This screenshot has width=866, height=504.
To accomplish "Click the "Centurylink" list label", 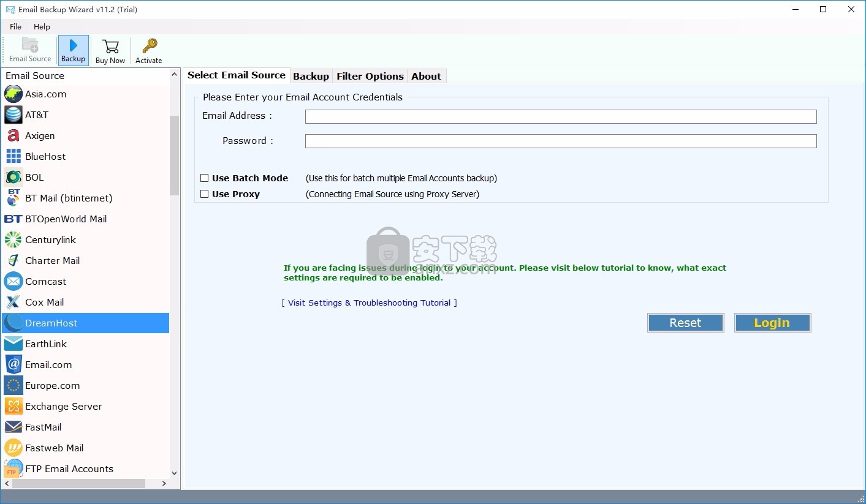I will point(50,240).
